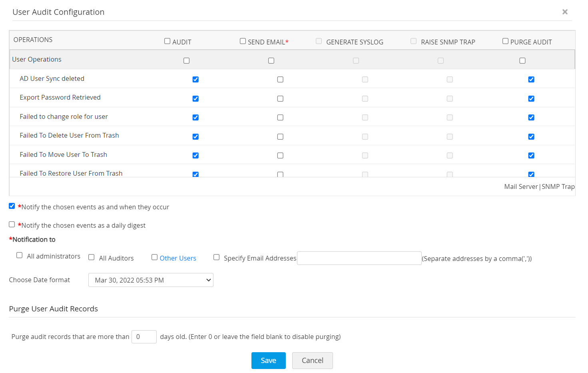Viewport: 588px width, 373px height.
Task: Save the audit configuration
Action: pyautogui.click(x=268, y=361)
